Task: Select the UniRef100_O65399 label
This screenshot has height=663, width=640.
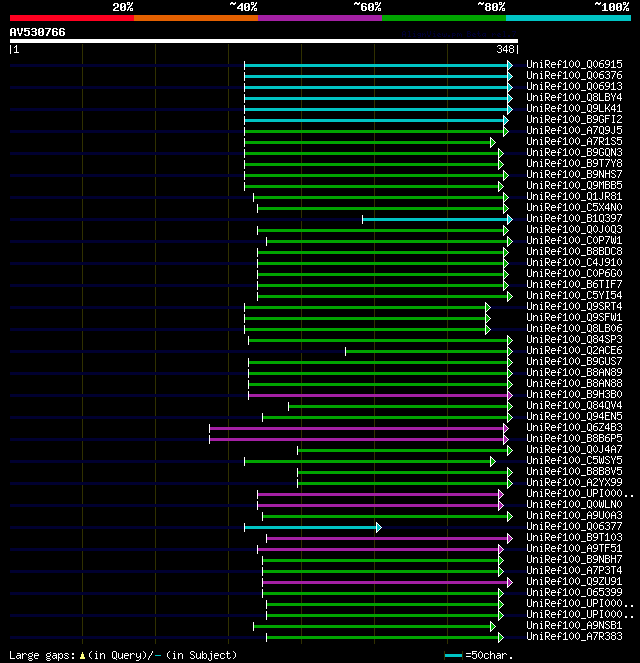Action: [574, 592]
